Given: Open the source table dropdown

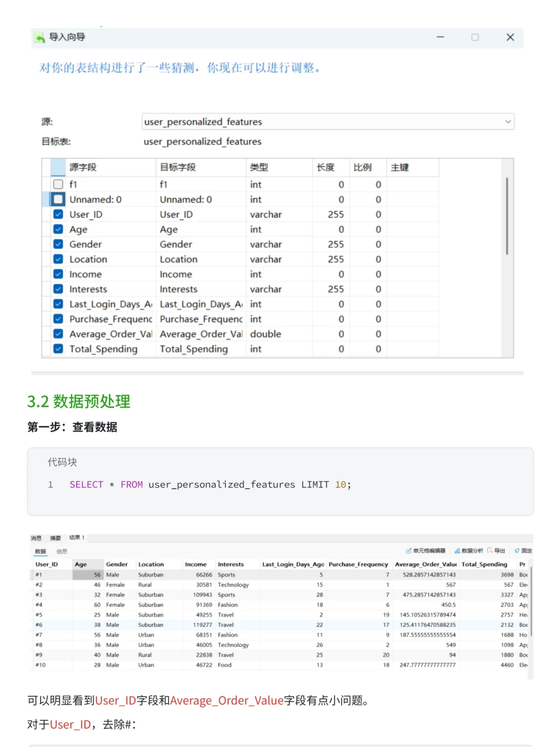Looking at the screenshot, I should tap(508, 122).
